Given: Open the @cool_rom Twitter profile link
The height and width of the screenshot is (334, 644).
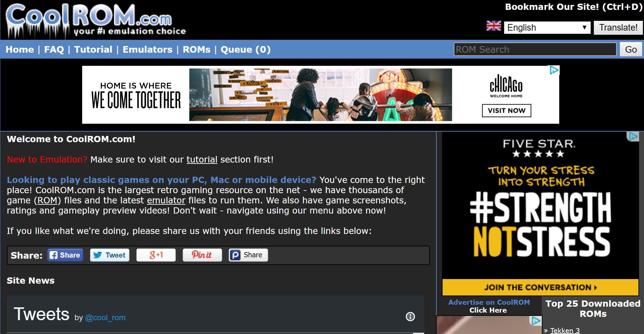Looking at the screenshot, I should [105, 318].
